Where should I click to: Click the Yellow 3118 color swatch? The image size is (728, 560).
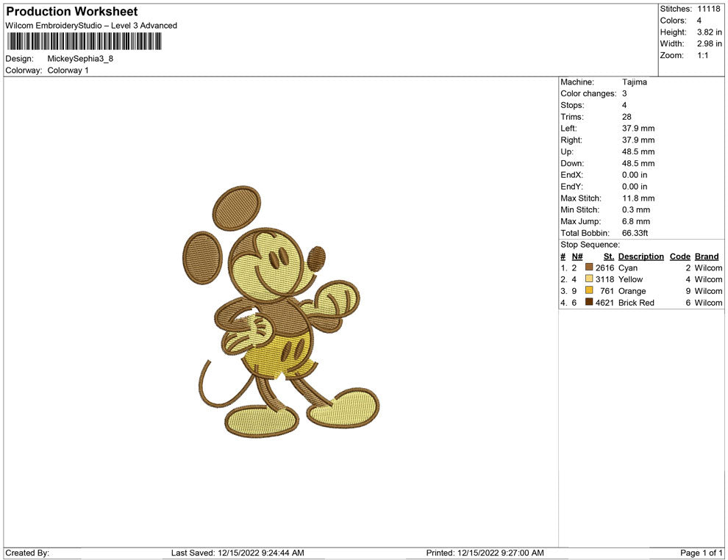click(x=589, y=279)
